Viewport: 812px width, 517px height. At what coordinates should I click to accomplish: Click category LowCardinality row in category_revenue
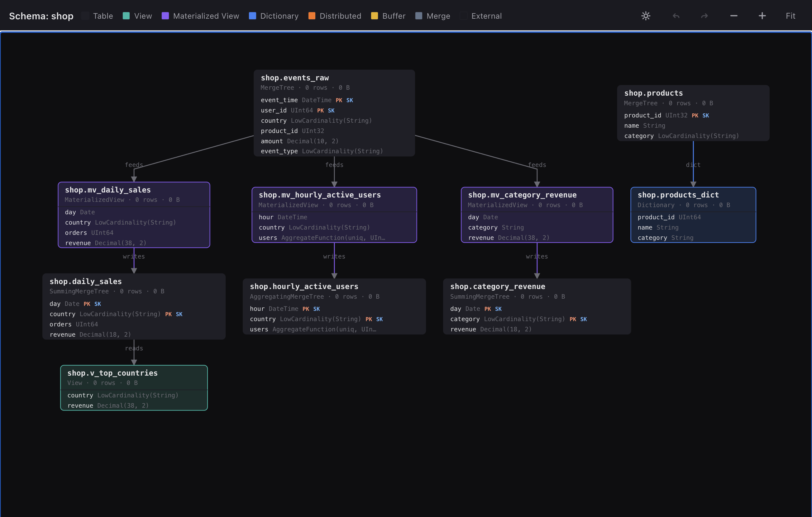pos(537,319)
